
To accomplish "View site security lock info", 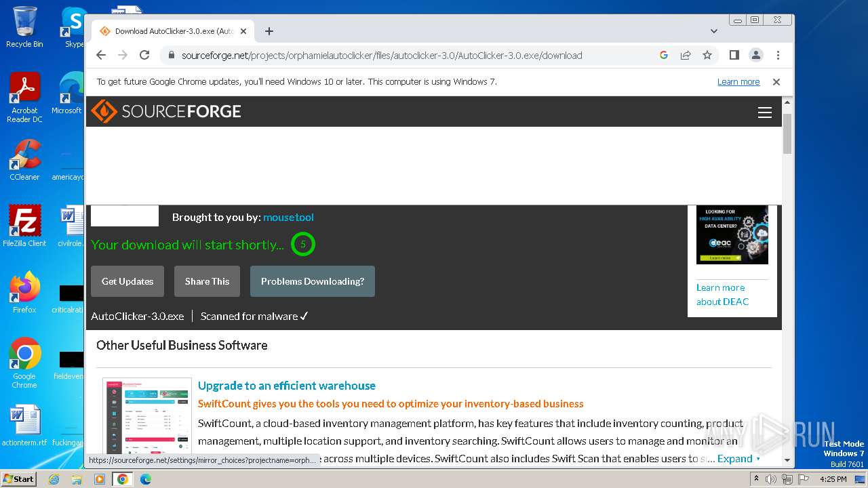I will point(172,56).
